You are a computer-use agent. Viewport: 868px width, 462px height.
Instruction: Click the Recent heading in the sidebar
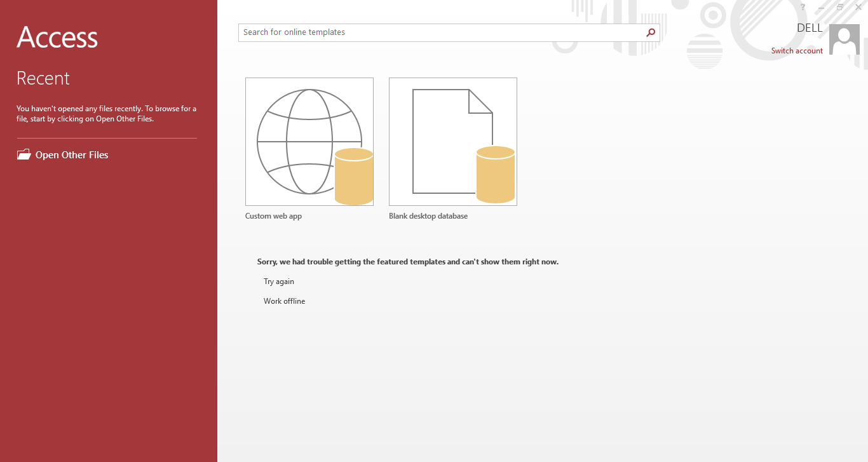pyautogui.click(x=43, y=78)
